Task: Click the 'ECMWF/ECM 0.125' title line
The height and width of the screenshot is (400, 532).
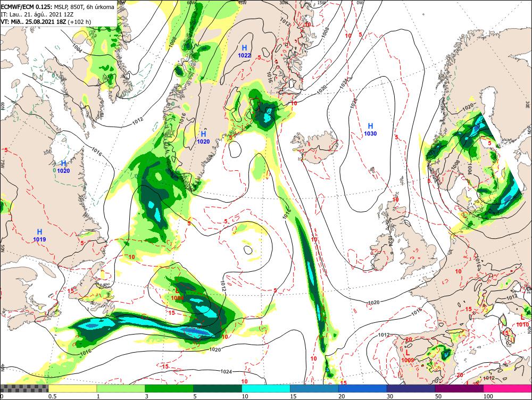Action: 57,7
